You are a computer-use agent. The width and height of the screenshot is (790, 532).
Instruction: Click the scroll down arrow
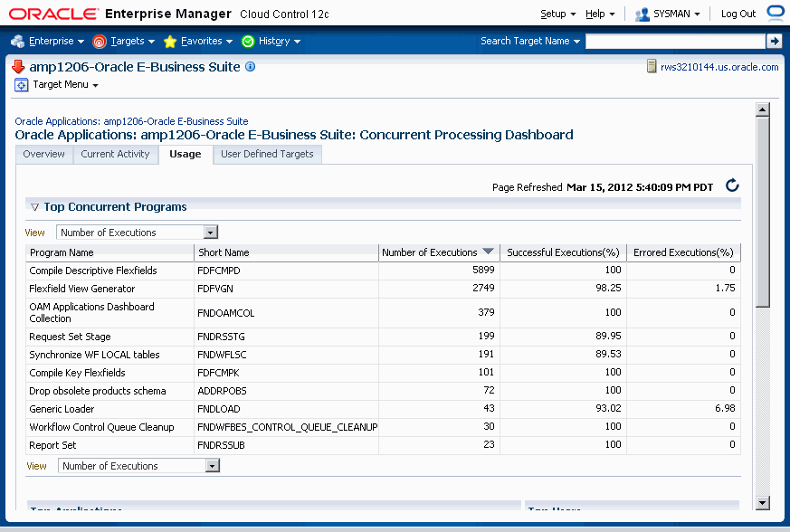tap(763, 502)
